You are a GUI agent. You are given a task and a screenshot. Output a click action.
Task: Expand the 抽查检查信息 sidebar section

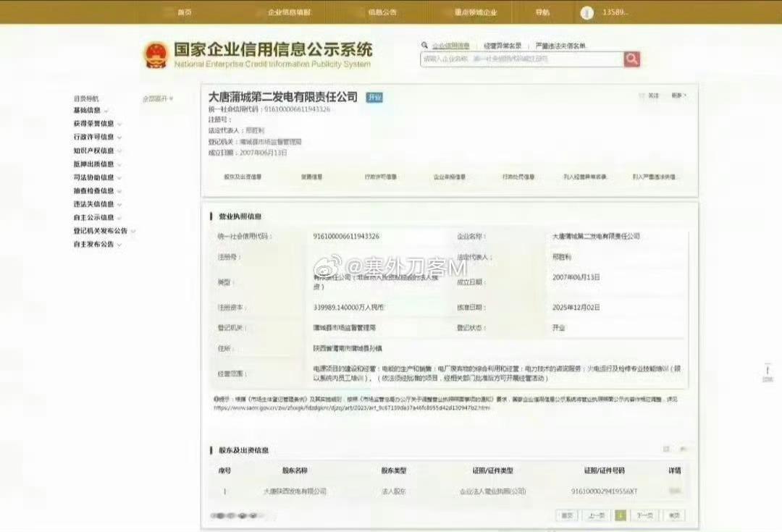(97, 191)
